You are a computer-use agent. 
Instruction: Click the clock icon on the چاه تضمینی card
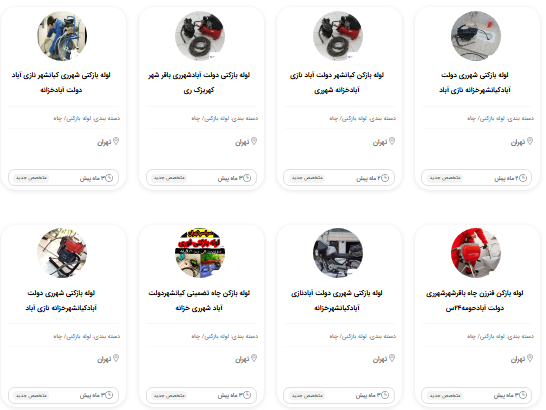[x=247, y=395]
